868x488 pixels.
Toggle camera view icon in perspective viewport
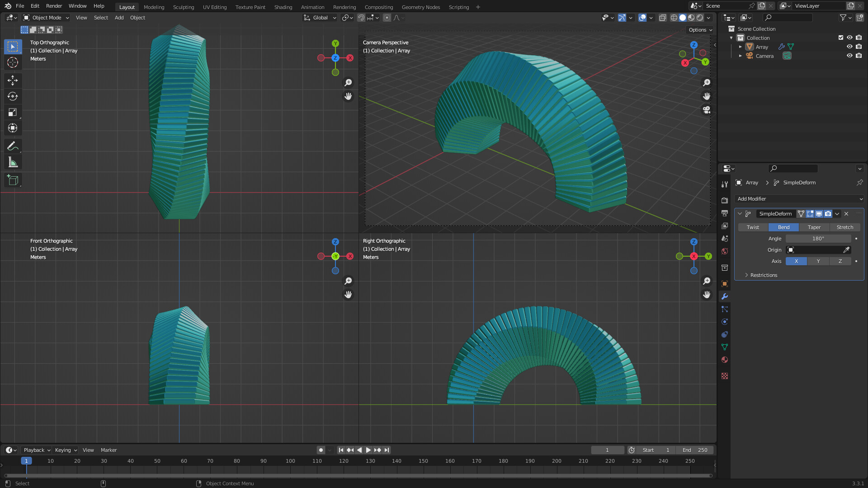707,110
